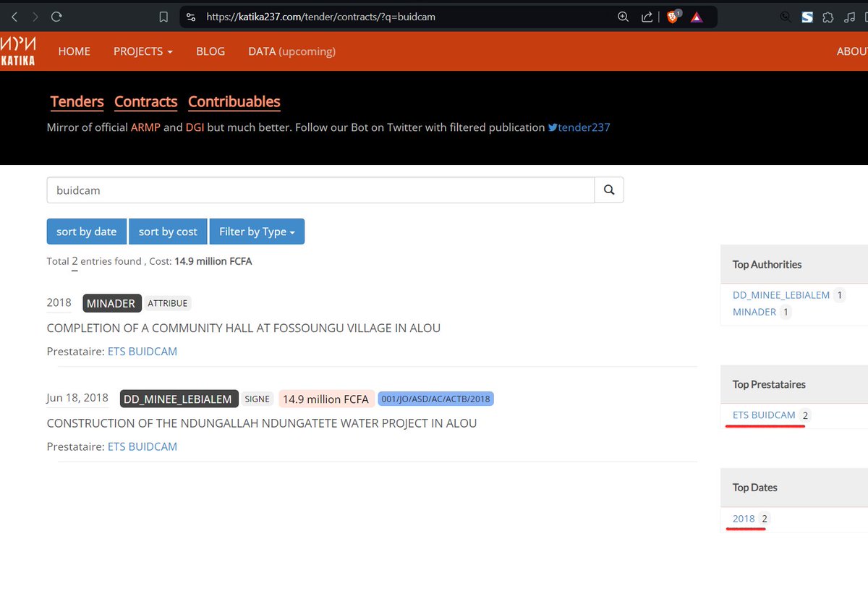The image size is (868, 607).
Task: Open tender237 Twitter bot link
Action: pos(579,127)
